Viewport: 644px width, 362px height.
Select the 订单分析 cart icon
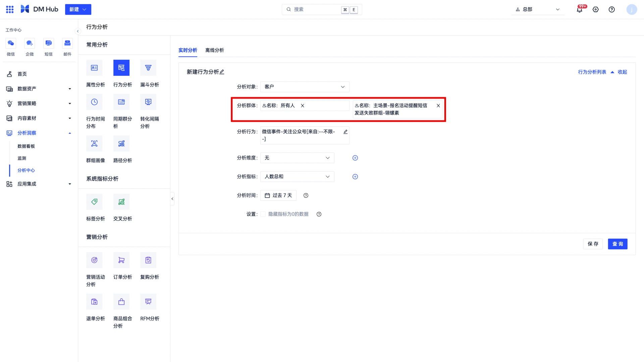tap(121, 260)
